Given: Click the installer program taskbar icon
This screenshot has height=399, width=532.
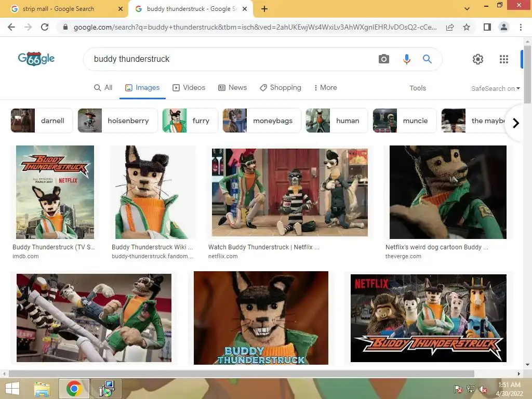Looking at the screenshot, I should tap(107, 389).
